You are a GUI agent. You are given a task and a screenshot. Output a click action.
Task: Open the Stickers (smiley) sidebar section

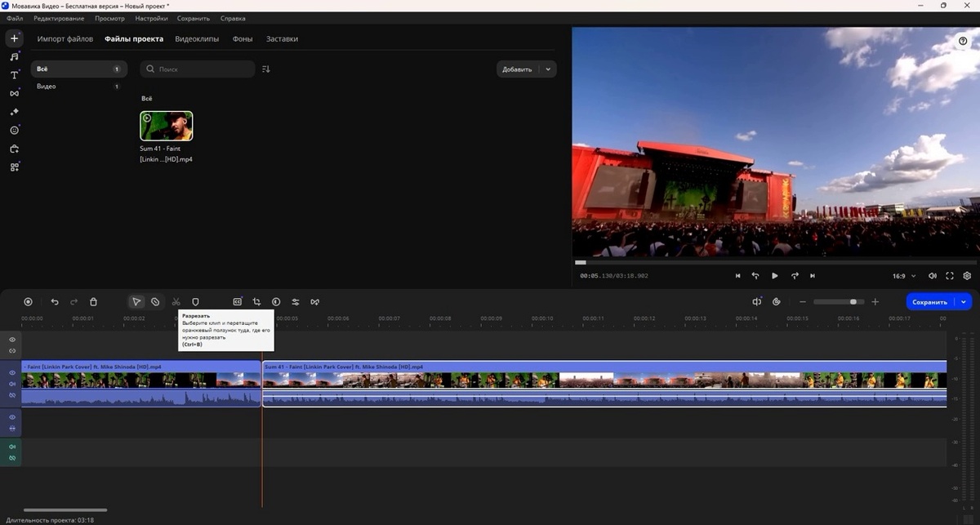14,130
